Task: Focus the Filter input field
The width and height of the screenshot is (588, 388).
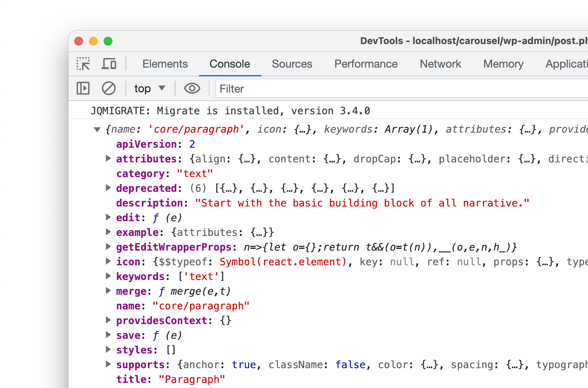Action: coord(401,89)
